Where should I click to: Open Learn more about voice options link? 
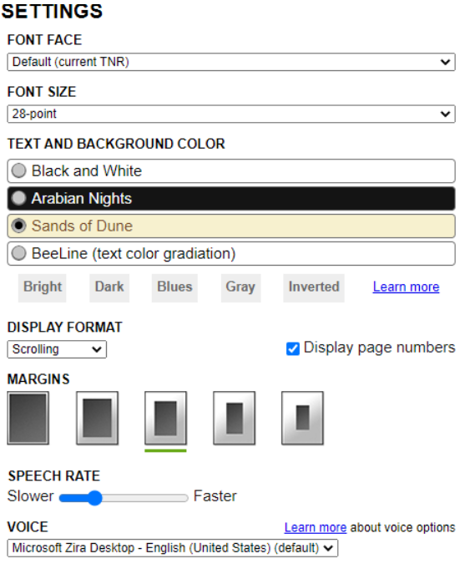tap(315, 528)
